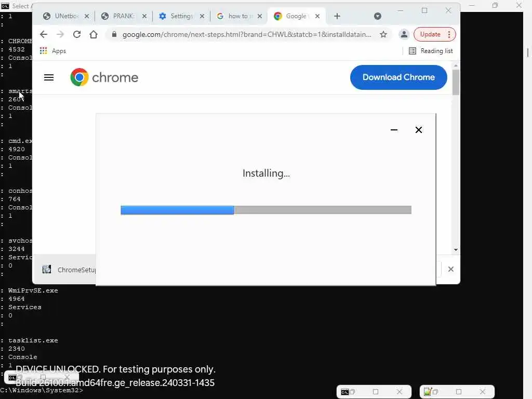
Task: Click PID value 2340 in command prompt
Action: point(17,349)
